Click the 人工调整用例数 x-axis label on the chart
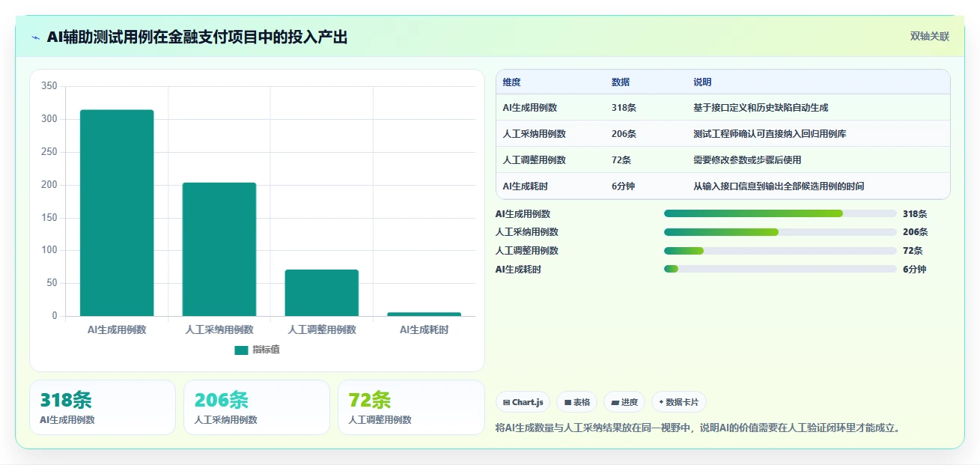The width and height of the screenshot is (980, 465). [322, 329]
